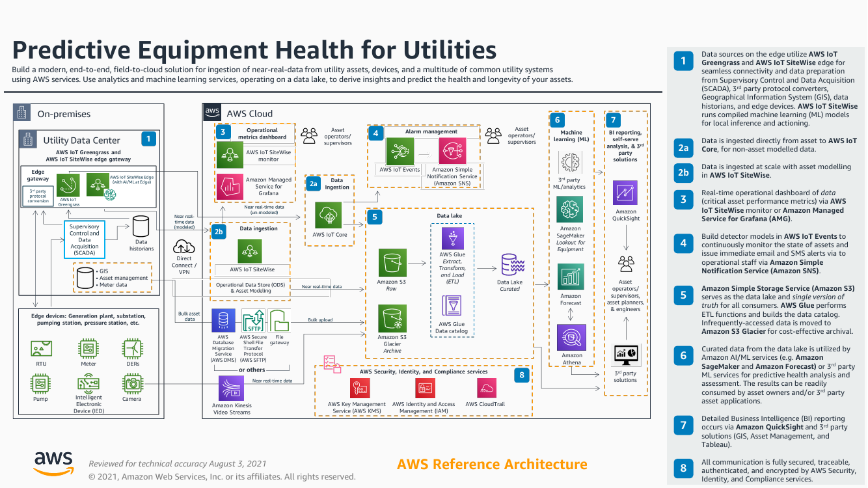Click the asset operators, planners & engineers people icon

[626, 264]
